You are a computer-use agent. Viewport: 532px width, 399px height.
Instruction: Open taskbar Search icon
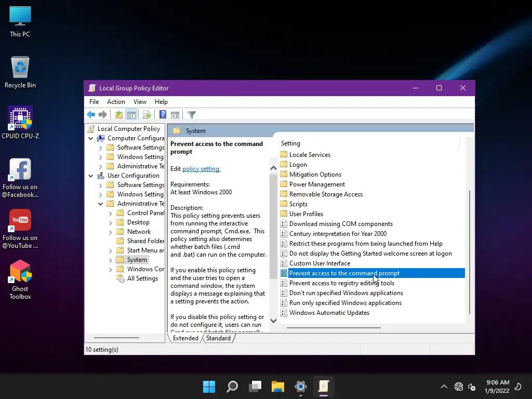232,387
